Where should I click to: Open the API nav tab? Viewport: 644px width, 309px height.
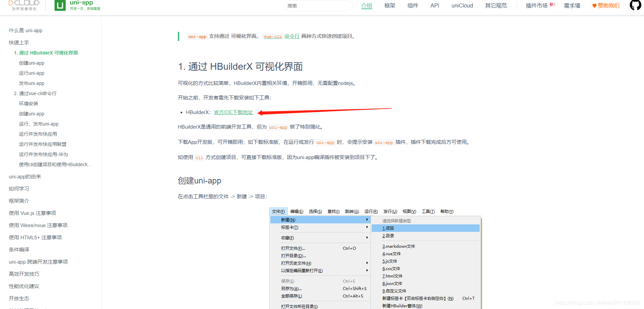point(435,6)
